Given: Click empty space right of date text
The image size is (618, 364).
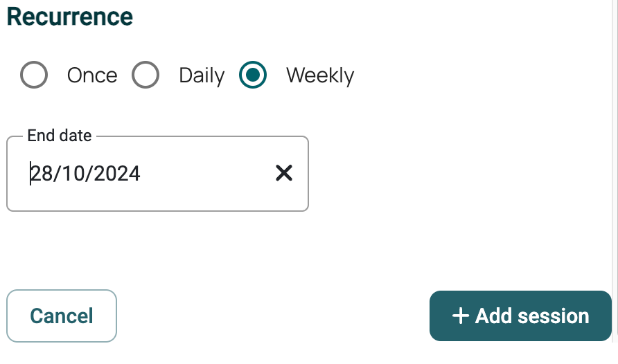Looking at the screenshot, I should click(208, 174).
